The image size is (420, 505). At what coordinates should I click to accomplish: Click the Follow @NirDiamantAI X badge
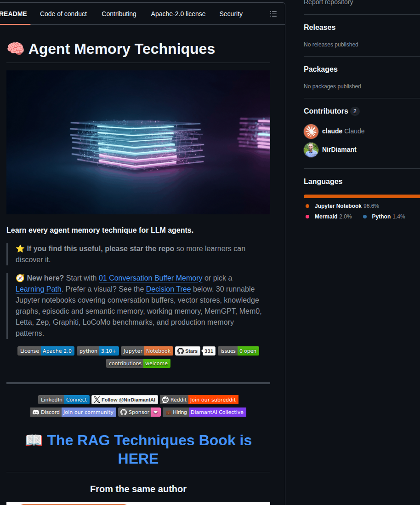125,400
